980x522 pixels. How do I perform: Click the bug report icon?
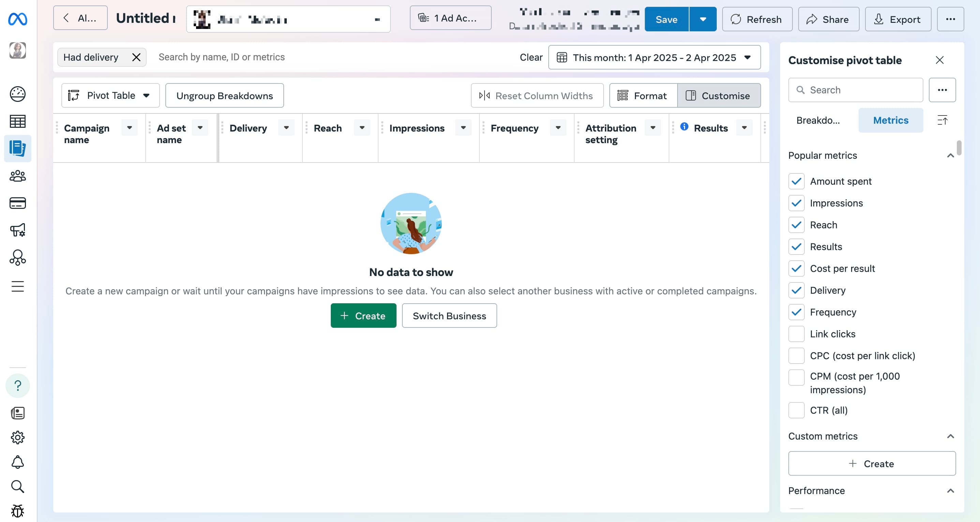pyautogui.click(x=17, y=511)
